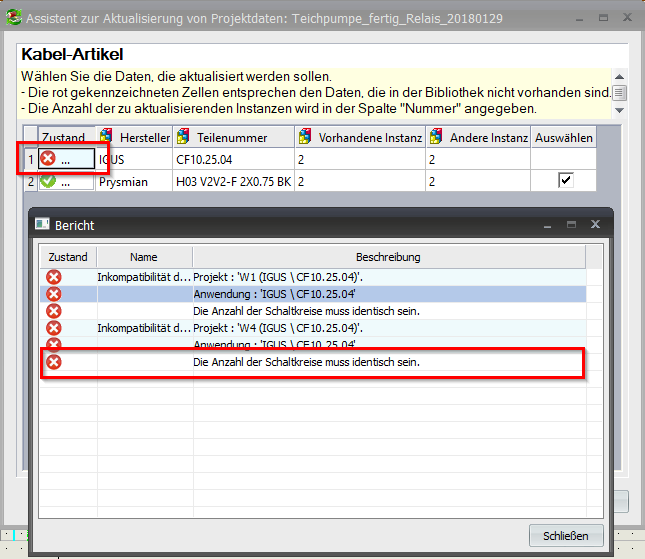645x559 pixels.
Task: Click the Vorhandene Instanz column header icon
Action: [x=304, y=137]
